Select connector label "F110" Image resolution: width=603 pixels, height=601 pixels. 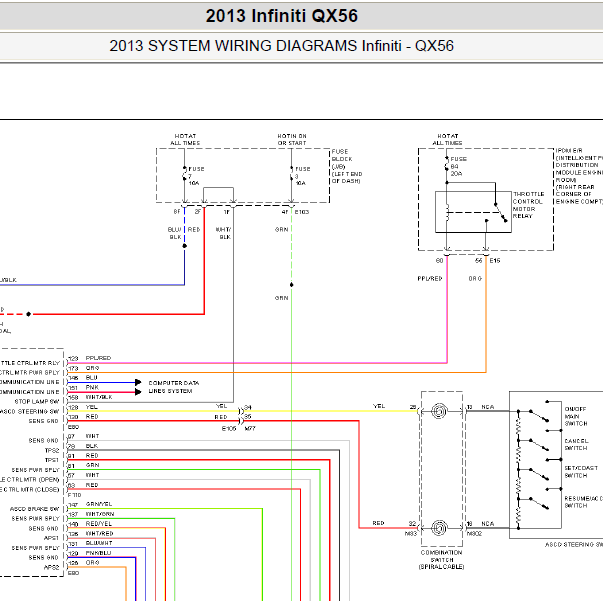pyautogui.click(x=75, y=495)
